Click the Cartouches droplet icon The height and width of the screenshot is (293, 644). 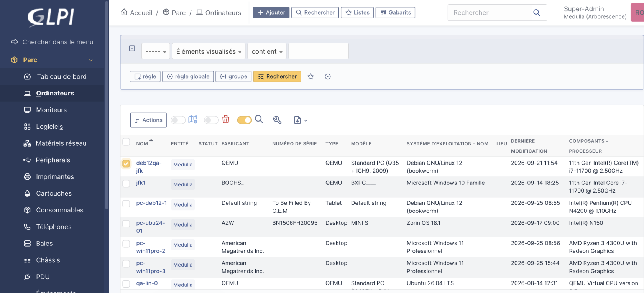[27, 193]
